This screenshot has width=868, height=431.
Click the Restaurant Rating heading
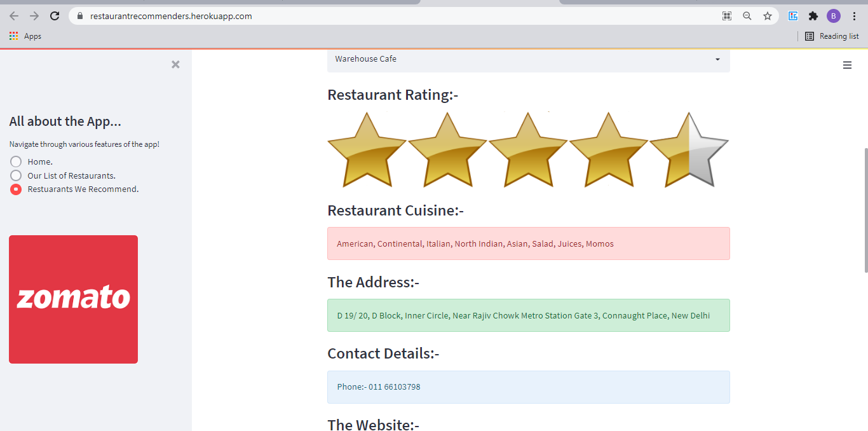click(x=393, y=95)
